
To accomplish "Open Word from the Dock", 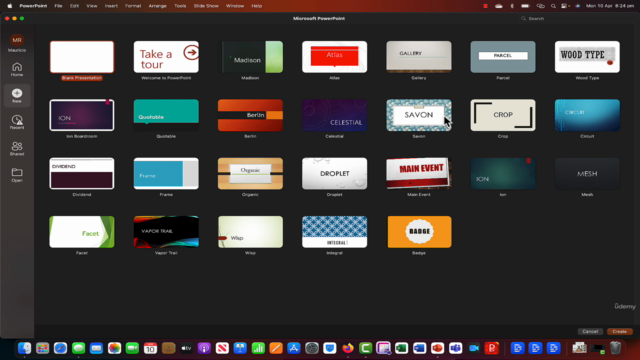I will 420,348.
